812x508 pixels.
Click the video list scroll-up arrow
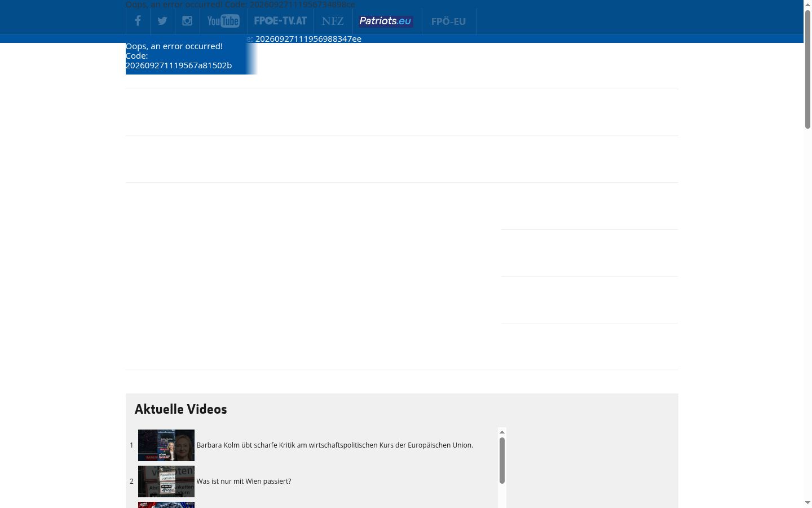tap(502, 432)
